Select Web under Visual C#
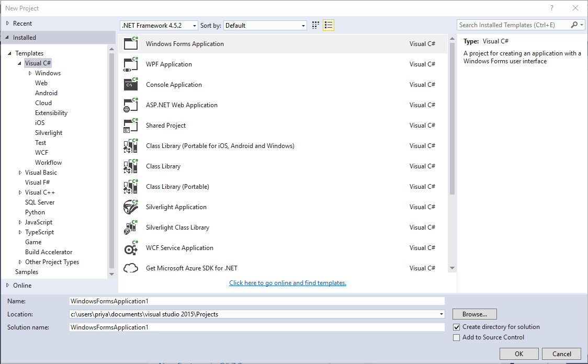 click(x=41, y=83)
